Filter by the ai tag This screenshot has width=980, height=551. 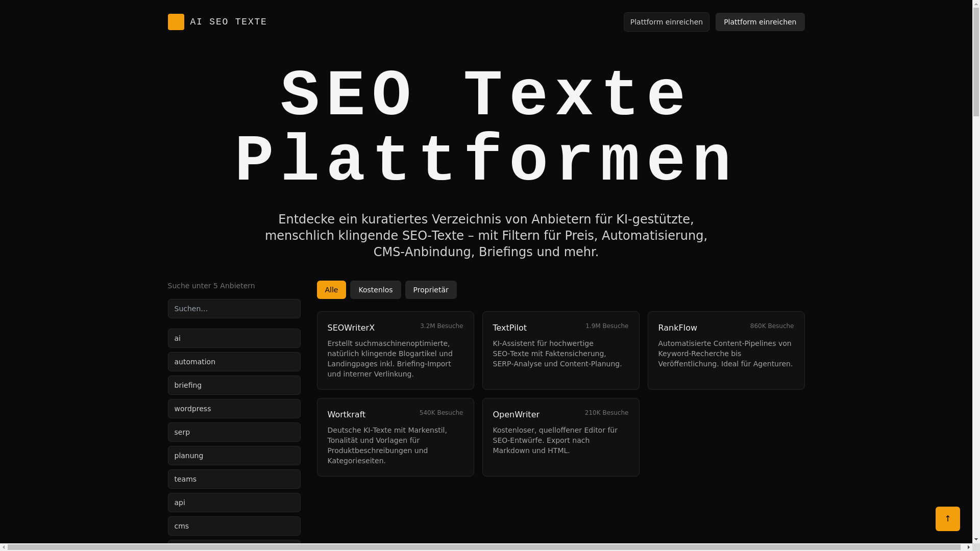tap(234, 338)
